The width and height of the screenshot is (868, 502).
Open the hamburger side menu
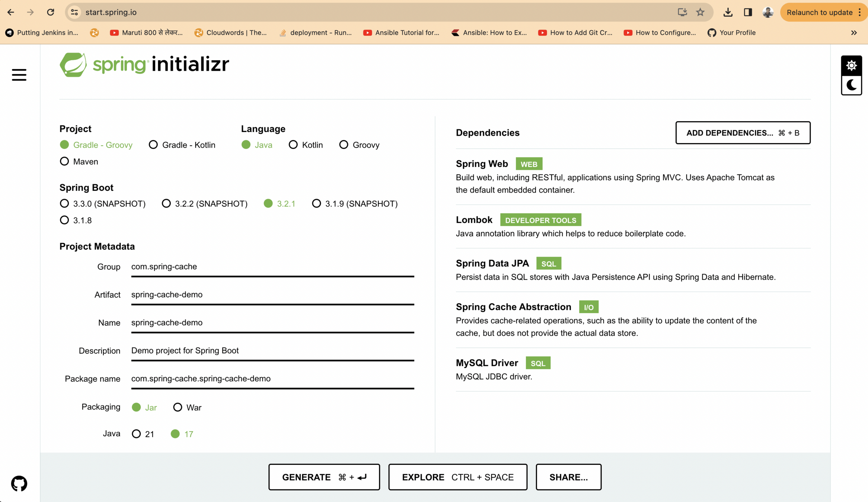click(x=19, y=75)
